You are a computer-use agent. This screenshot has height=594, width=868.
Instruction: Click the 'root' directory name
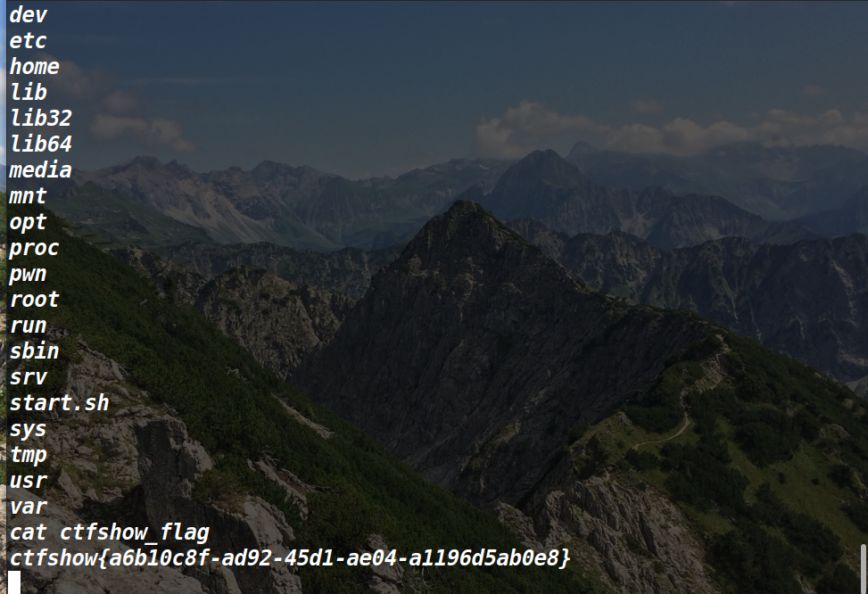tap(34, 300)
